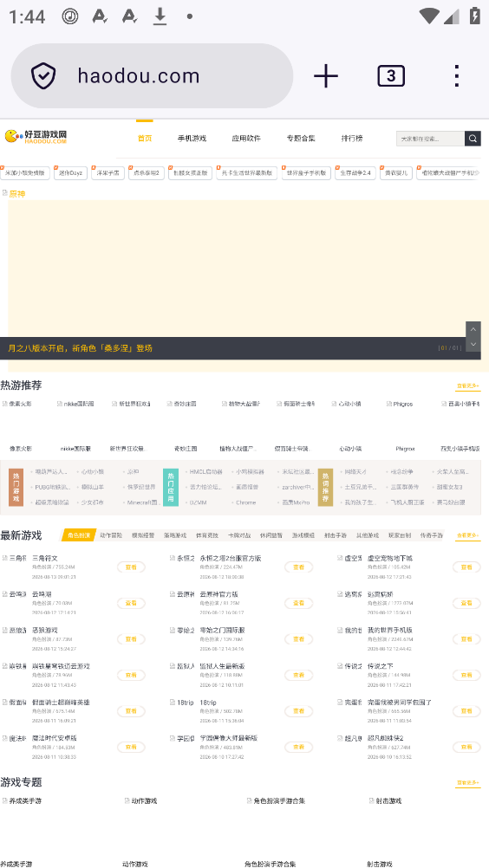Screen dimensions: 489x868
Task: Click the orange 热门游戏 category badge
Action: pos(16,487)
